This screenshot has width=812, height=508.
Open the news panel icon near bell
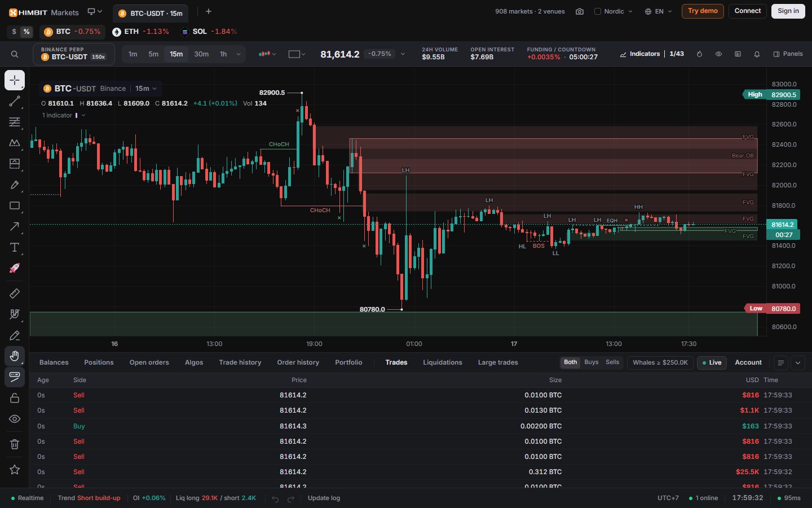738,54
